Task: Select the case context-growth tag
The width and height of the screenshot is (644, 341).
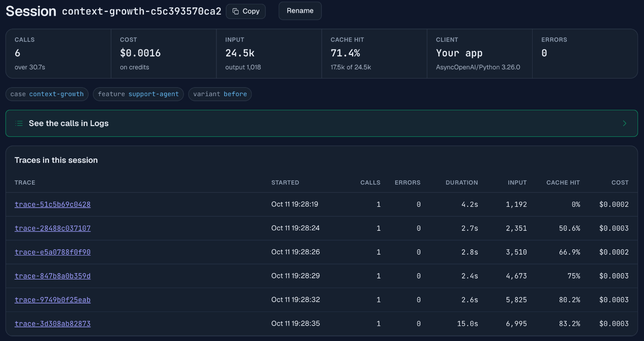Action: [47, 94]
